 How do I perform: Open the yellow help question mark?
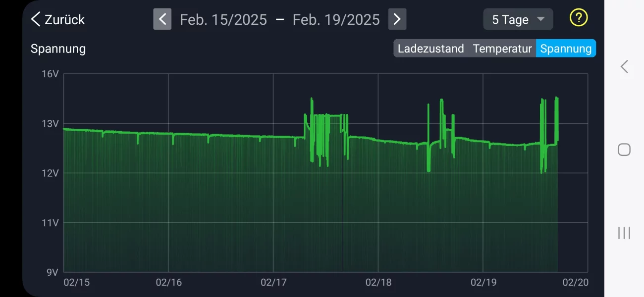(578, 18)
